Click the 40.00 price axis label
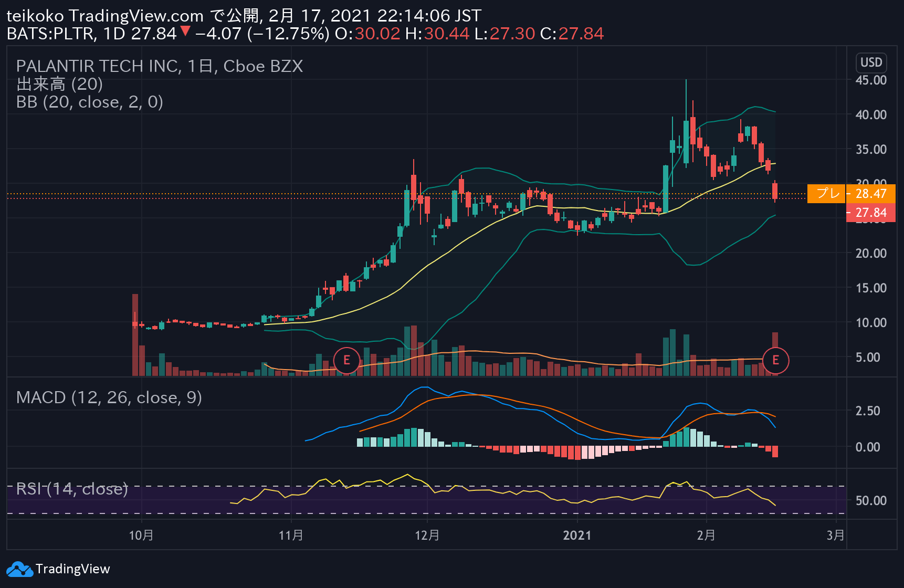 871,115
